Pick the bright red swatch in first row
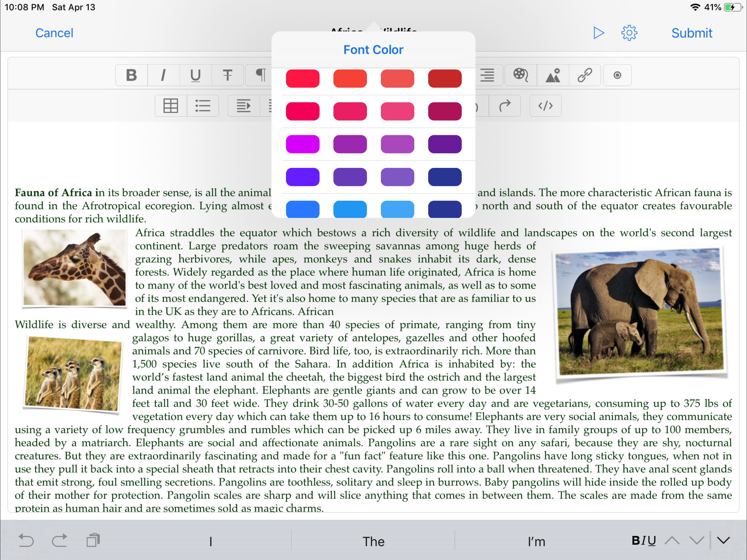 pyautogui.click(x=303, y=79)
